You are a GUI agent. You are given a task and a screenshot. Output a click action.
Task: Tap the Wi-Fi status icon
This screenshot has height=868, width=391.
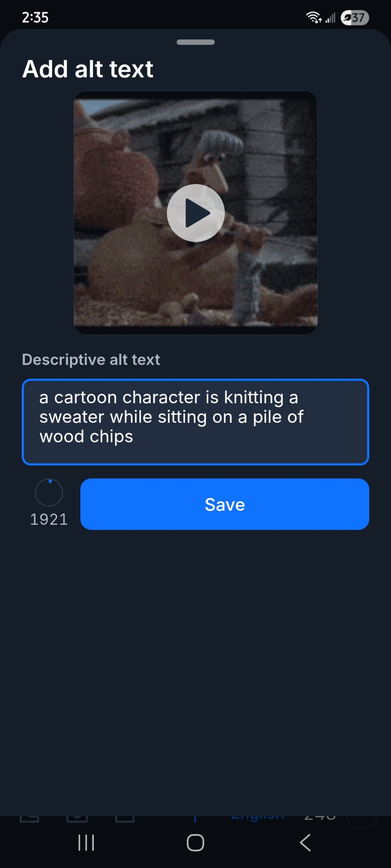tap(314, 17)
